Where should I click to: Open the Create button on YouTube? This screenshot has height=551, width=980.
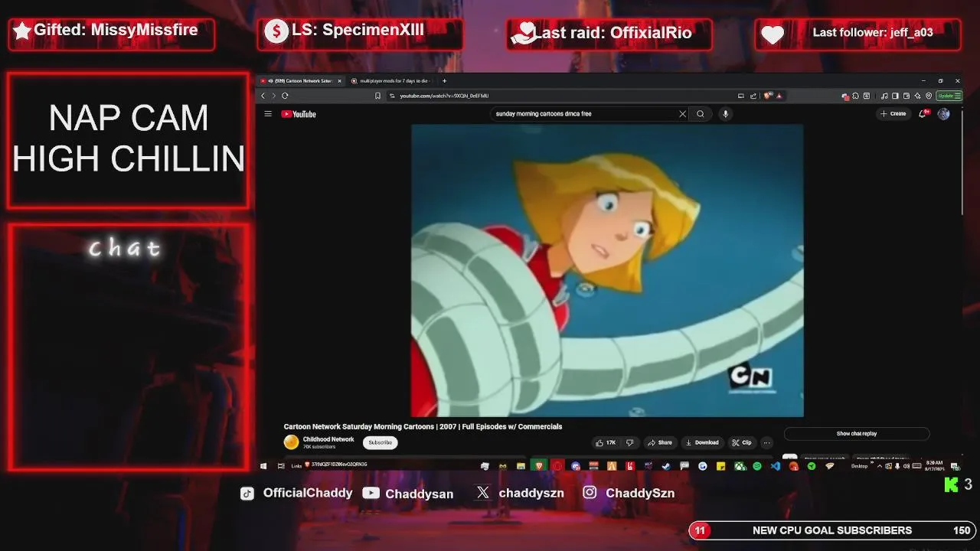tap(893, 114)
